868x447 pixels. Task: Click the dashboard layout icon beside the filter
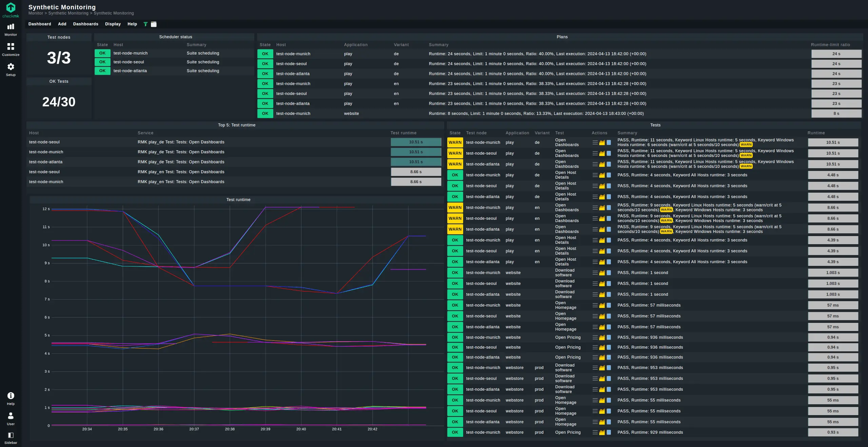[x=154, y=24]
